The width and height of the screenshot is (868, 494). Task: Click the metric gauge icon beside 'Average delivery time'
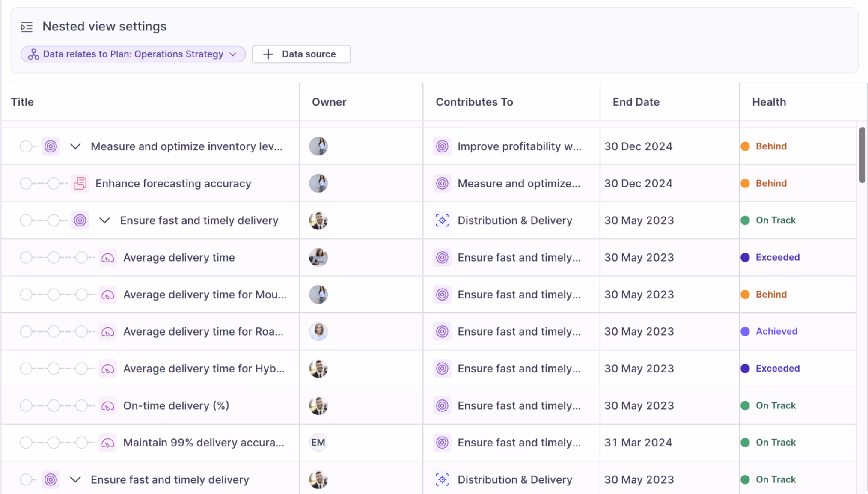(108, 257)
